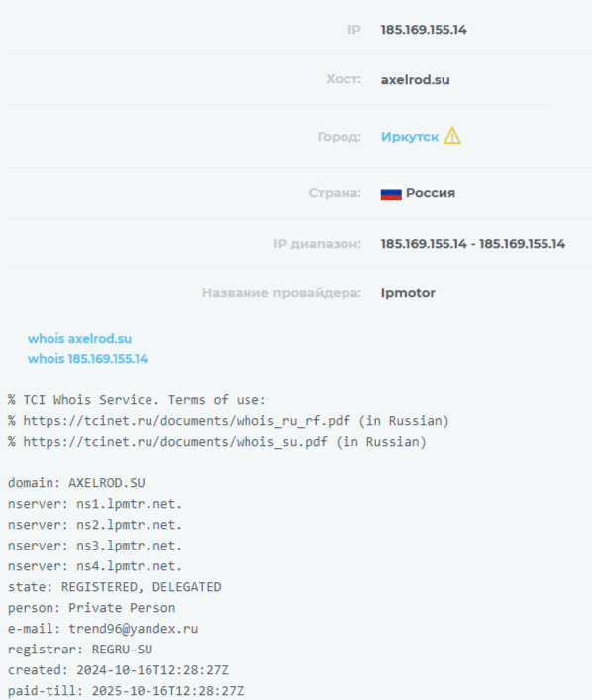Viewport: 592px width, 700px height.
Task: Click the IP range value text
Action: coord(473,244)
